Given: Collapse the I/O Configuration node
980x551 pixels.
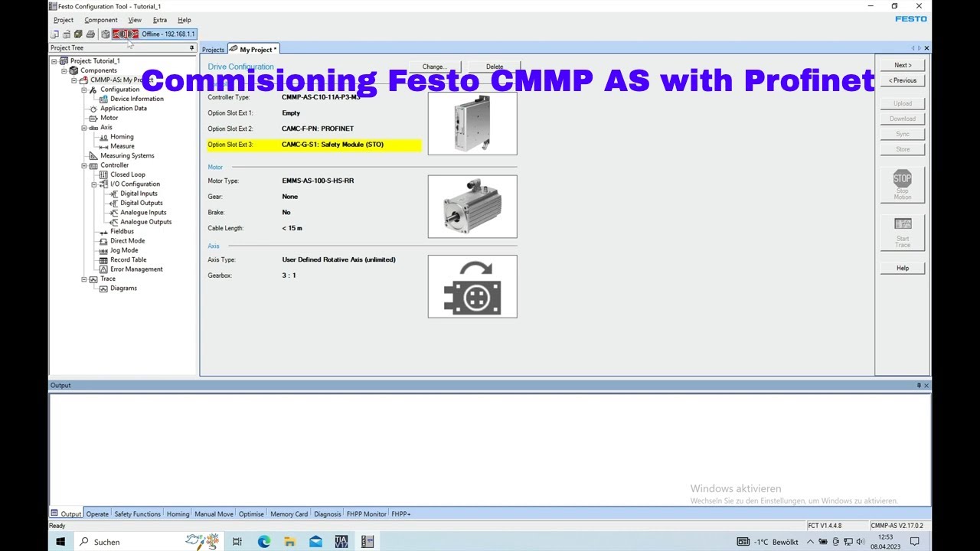Looking at the screenshot, I should tap(94, 184).
